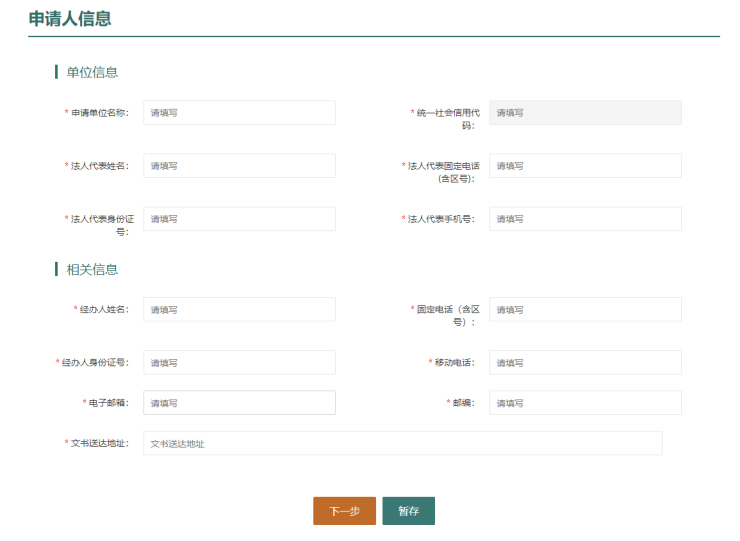Select the 经办人姓名 input field

239,310
